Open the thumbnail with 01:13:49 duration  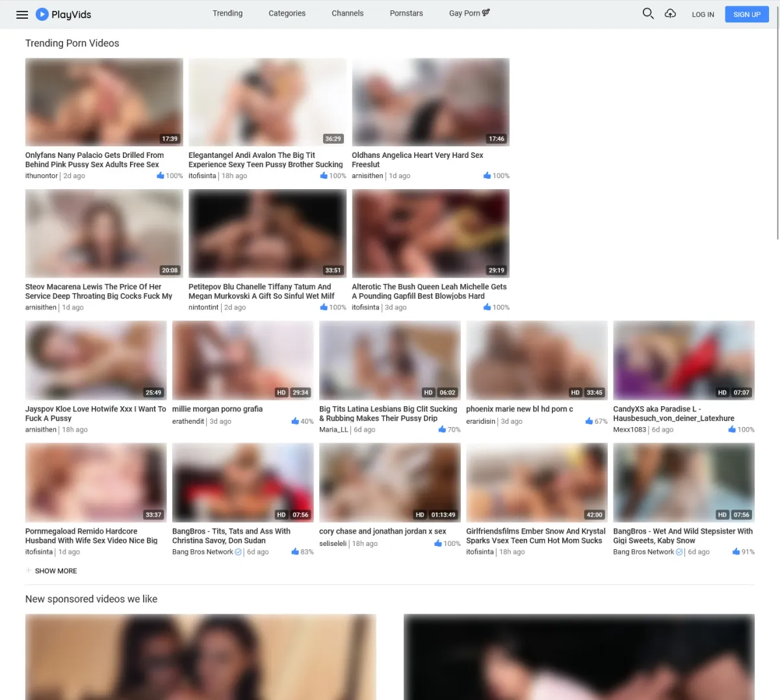click(x=390, y=482)
